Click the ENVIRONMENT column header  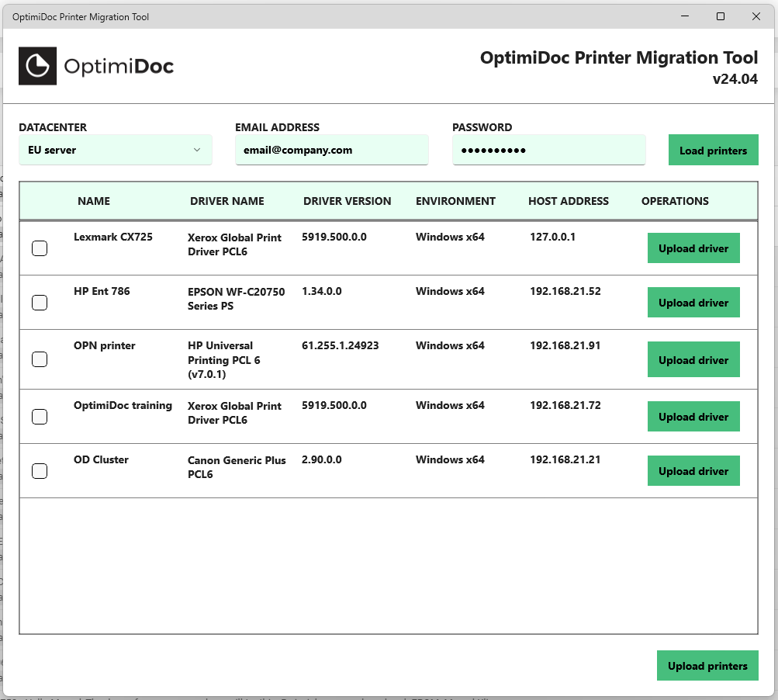pos(455,201)
